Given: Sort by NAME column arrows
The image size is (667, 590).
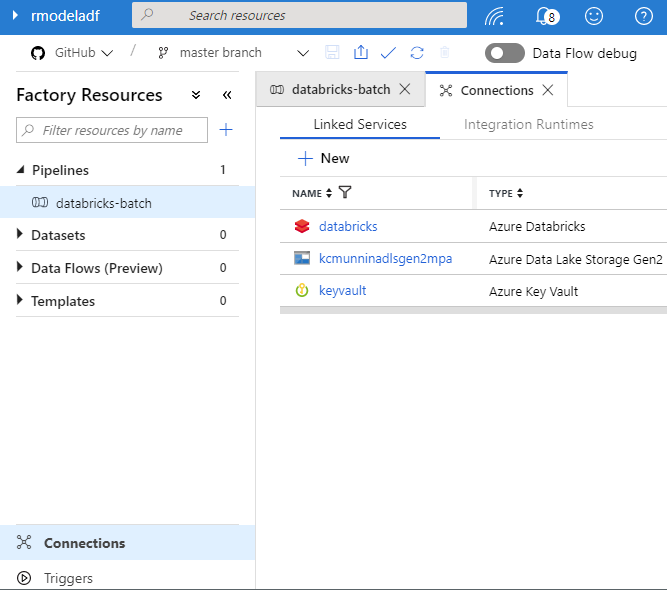Looking at the screenshot, I should coord(329,193).
